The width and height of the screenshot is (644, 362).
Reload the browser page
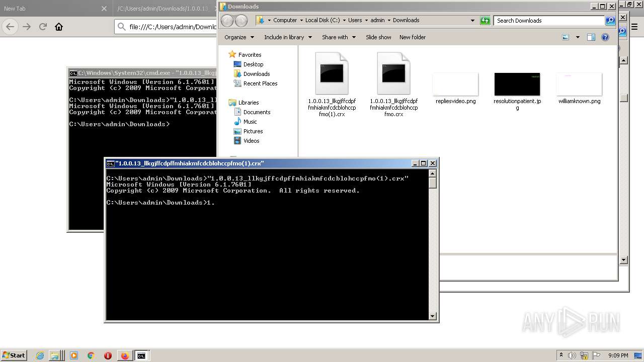coord(43,27)
